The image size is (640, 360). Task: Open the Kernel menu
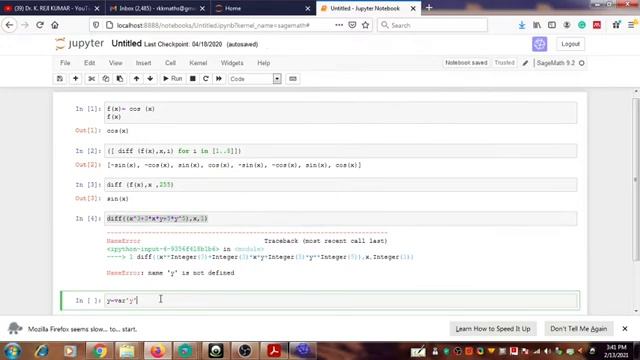tap(198, 63)
